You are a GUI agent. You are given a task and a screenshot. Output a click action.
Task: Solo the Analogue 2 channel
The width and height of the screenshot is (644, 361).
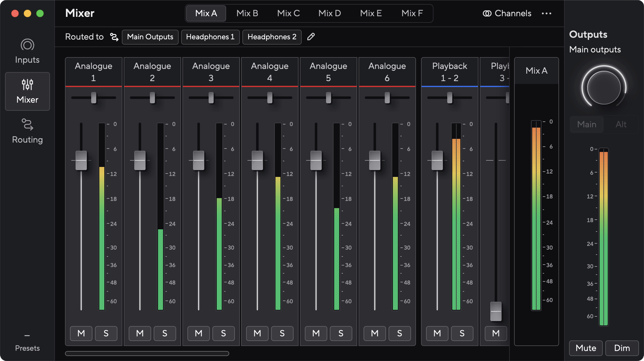pos(165,333)
